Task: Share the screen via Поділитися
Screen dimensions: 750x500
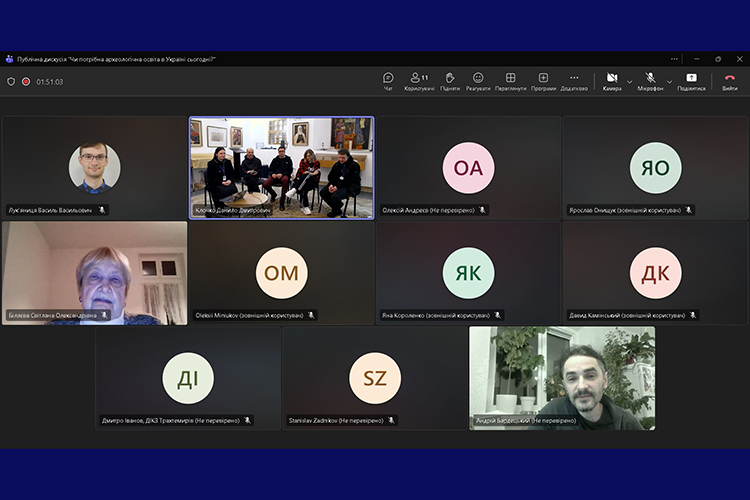Action: click(691, 81)
